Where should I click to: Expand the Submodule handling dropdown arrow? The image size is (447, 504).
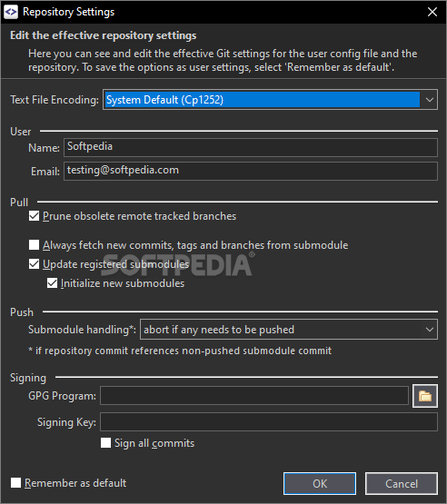pyautogui.click(x=430, y=330)
